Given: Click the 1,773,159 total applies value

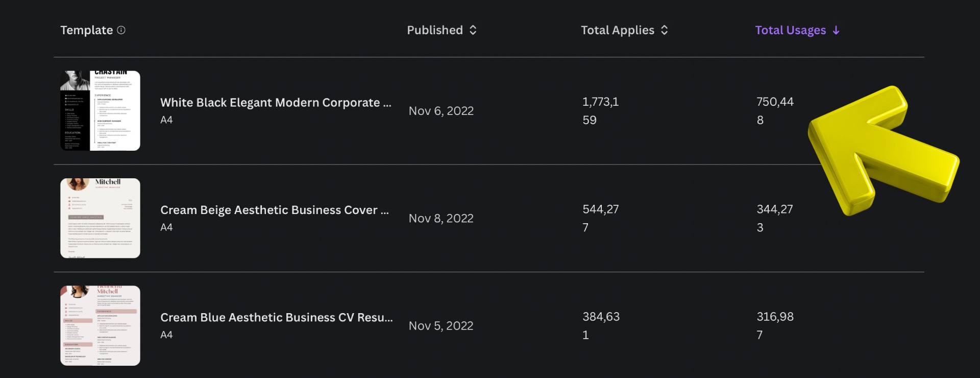Looking at the screenshot, I should (600, 111).
